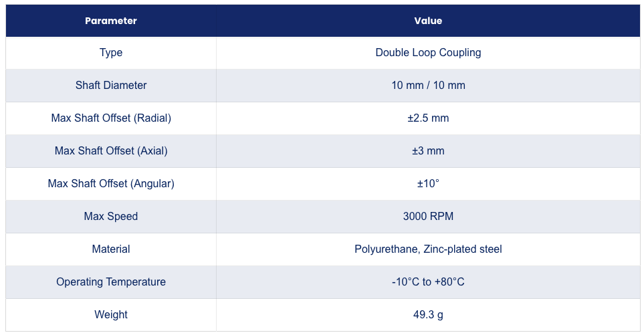The height and width of the screenshot is (335, 644).
Task: Click the ±10° value cell
Action: (x=428, y=183)
